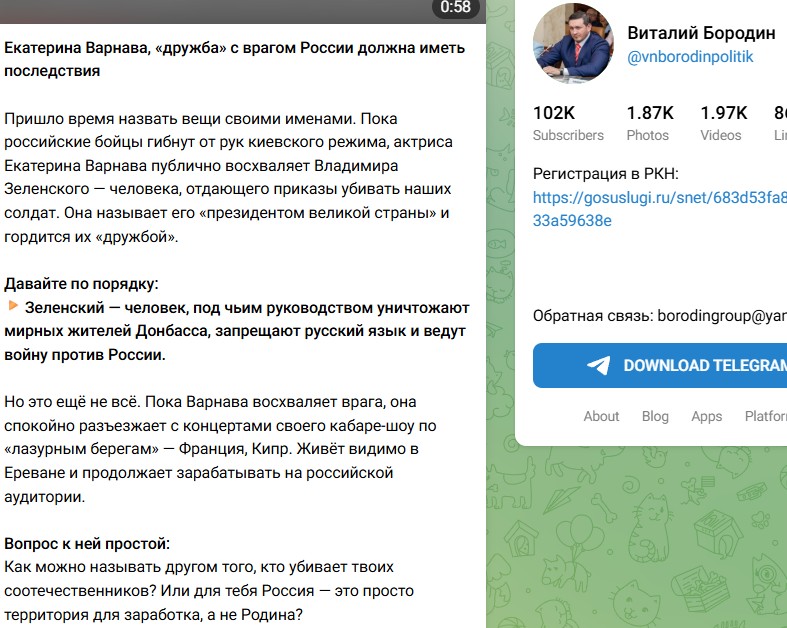Open the @vnborodinpolitik channel handle link
This screenshot has height=628, width=787.
[690, 58]
